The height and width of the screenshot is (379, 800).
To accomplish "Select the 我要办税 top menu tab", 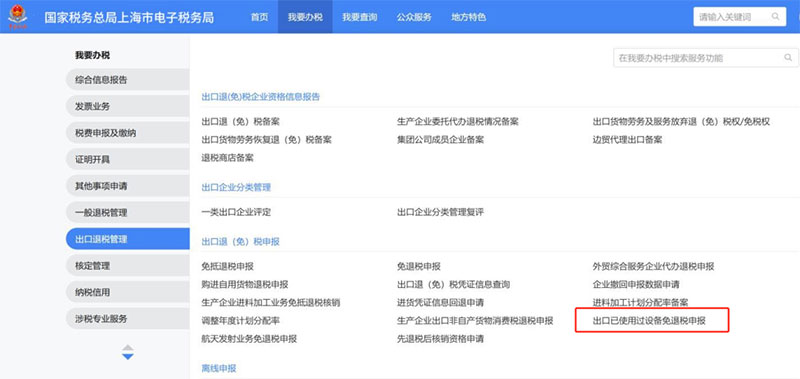I will pos(305,17).
